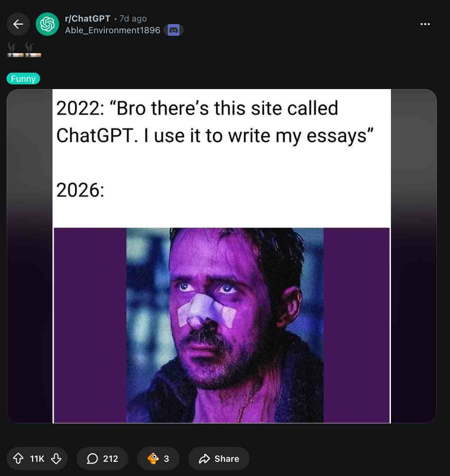Open the ChatGPT subreddit avatar logo

click(47, 24)
